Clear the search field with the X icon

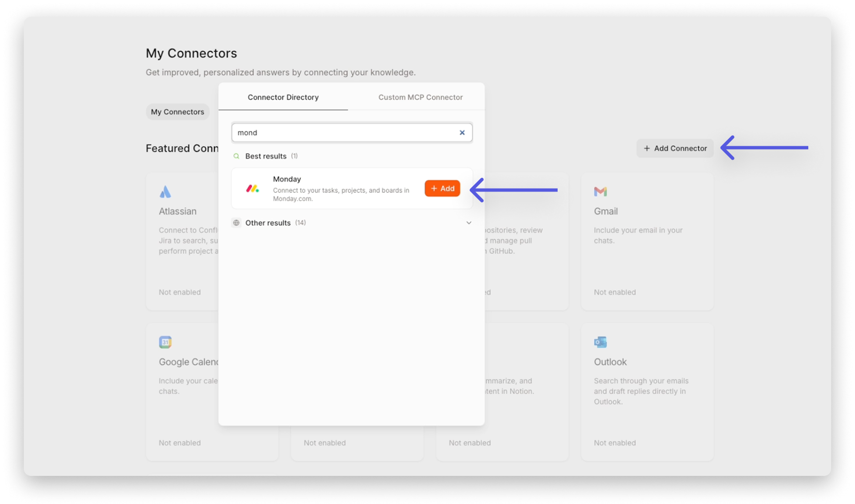(x=462, y=132)
